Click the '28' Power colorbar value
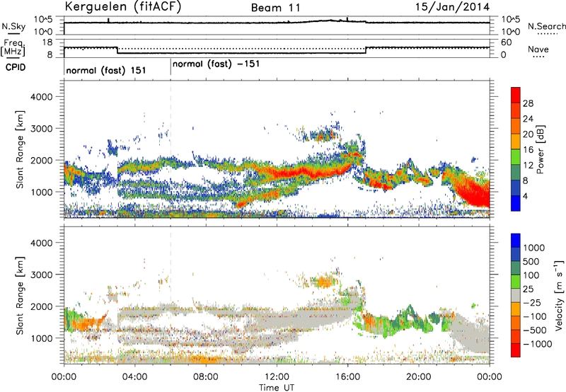 (528, 103)
